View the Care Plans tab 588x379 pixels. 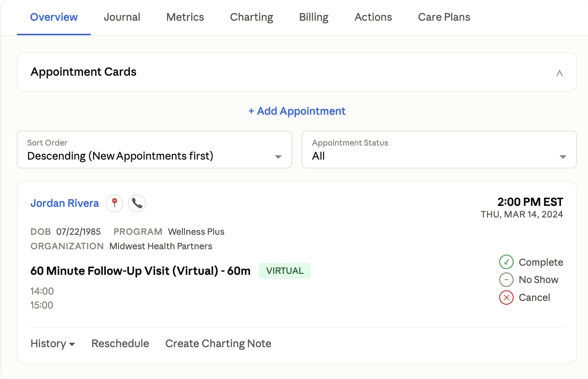[x=444, y=17]
